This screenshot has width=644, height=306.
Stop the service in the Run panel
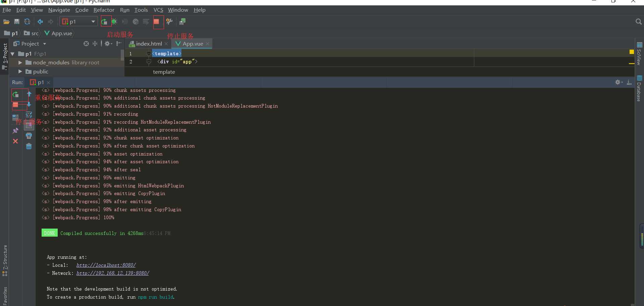click(15, 105)
